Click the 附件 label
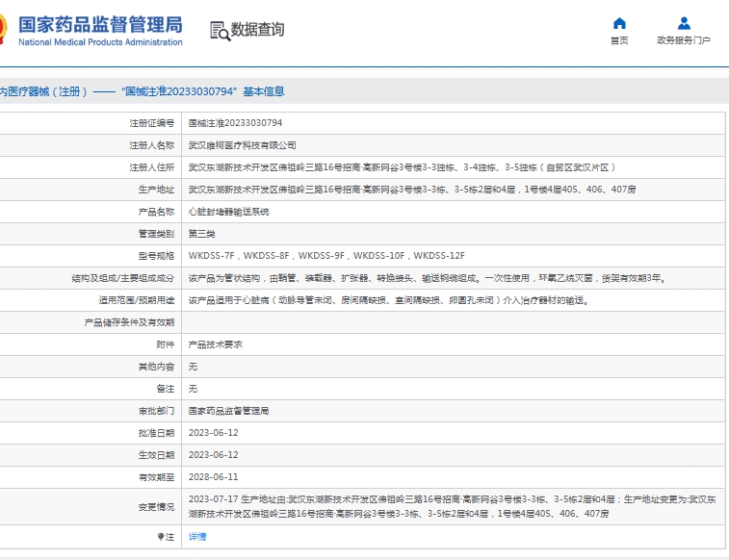 (166, 344)
